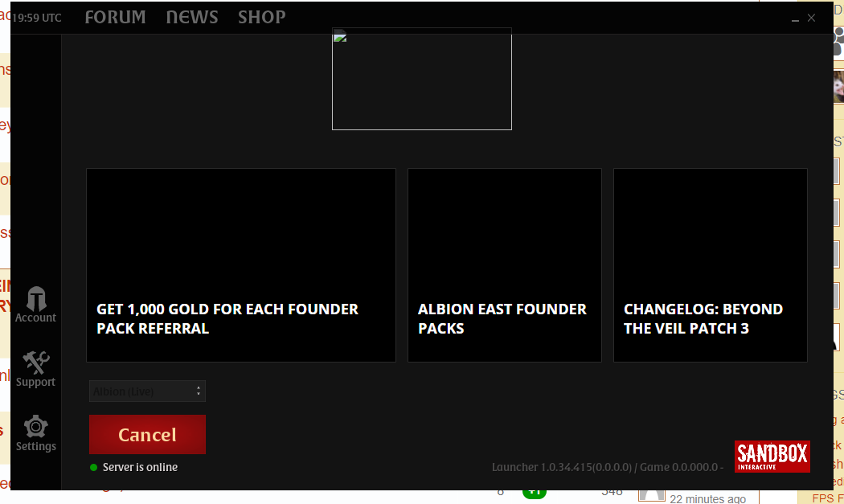Click the Sandbox Interactive logo
The image size is (844, 504).
772,457
